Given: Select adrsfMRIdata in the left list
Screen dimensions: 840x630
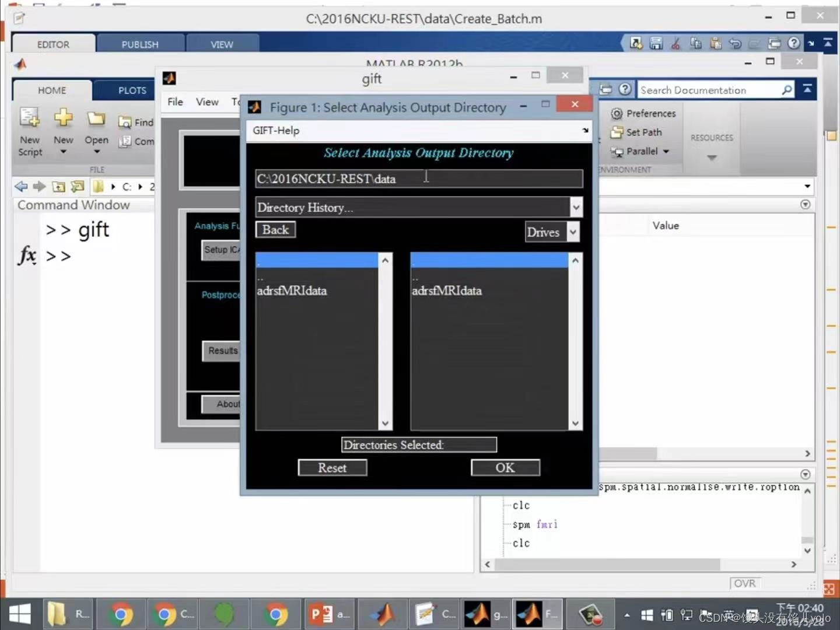Looking at the screenshot, I should tap(292, 290).
